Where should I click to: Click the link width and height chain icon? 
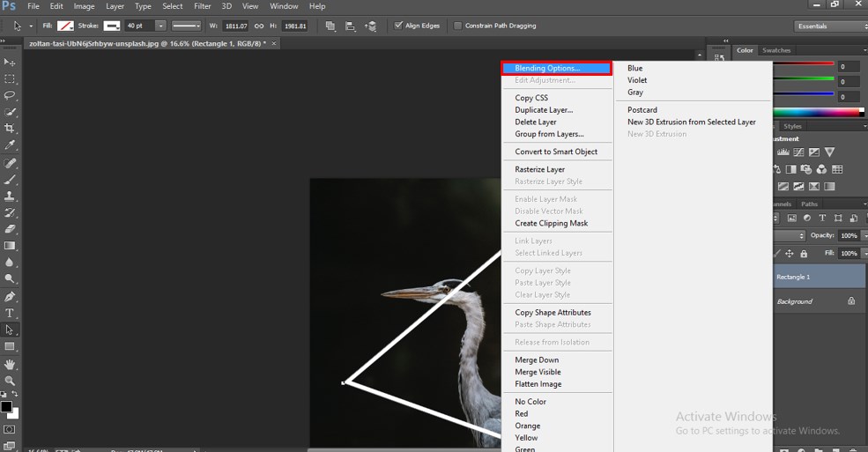259,26
